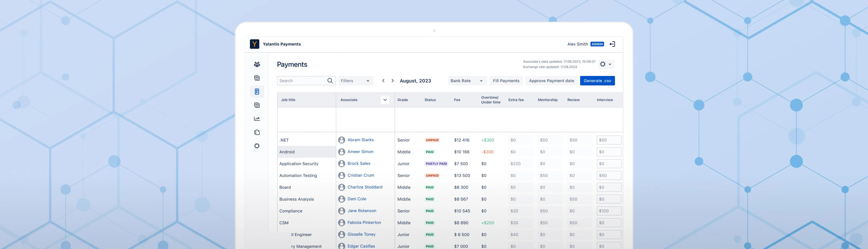Click the copy documents icon in sidebar
This screenshot has width=868, height=249.
[257, 132]
